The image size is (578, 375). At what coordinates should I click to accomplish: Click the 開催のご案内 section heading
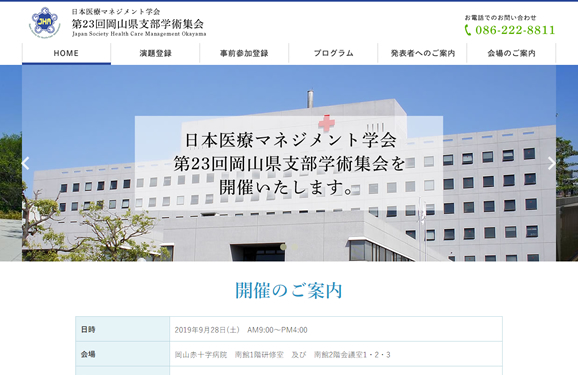pyautogui.click(x=289, y=291)
